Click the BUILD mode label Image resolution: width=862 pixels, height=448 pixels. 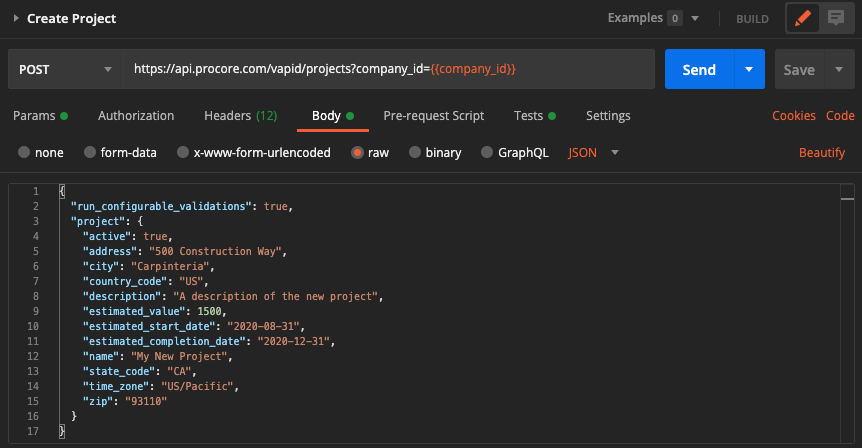coord(752,19)
